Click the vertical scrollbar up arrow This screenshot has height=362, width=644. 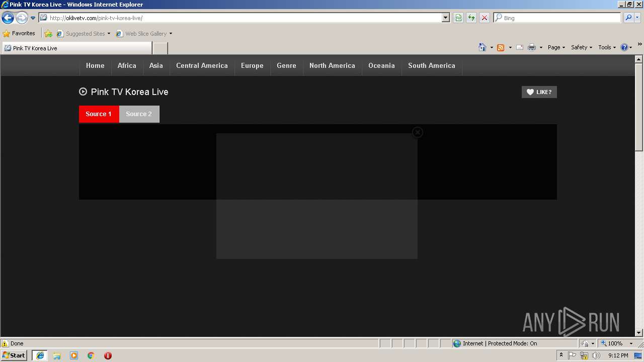639,59
